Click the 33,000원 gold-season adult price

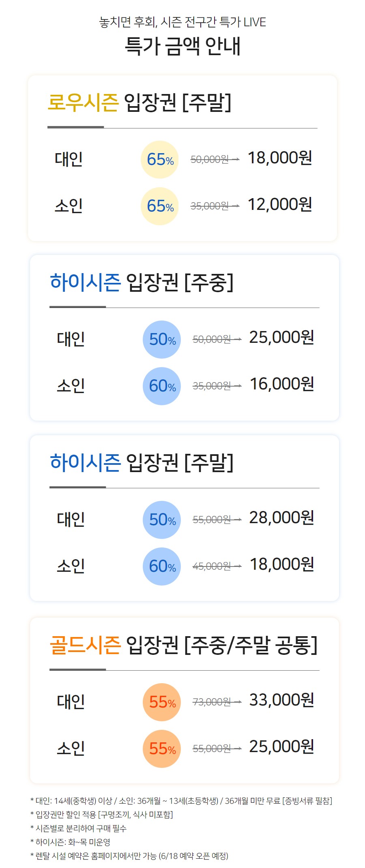[x=282, y=700]
